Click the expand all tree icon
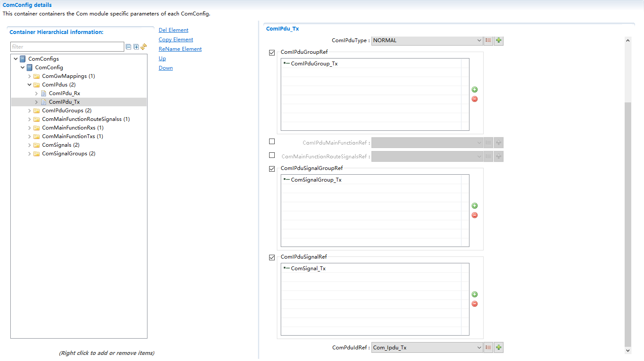The width and height of the screenshot is (644, 361). pyautogui.click(x=136, y=47)
